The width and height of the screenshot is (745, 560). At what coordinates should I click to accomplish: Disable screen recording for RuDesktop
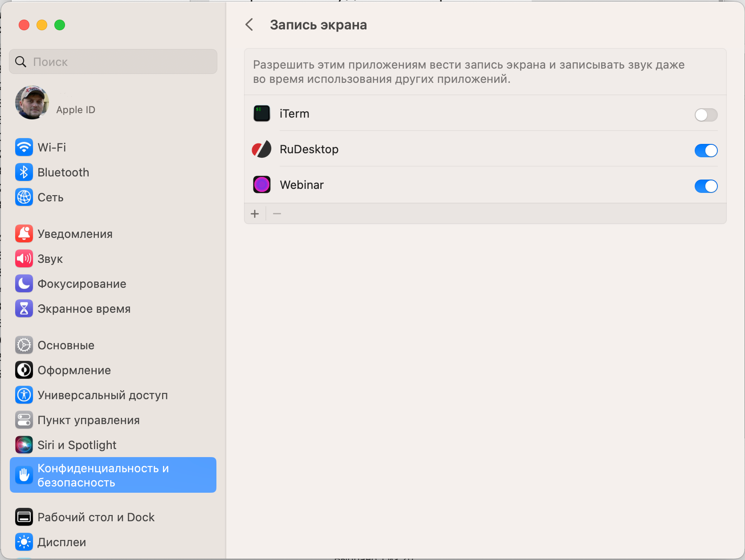[706, 151]
